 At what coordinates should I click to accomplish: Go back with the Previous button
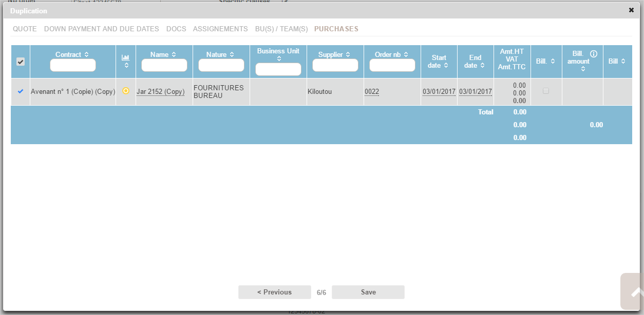274,292
